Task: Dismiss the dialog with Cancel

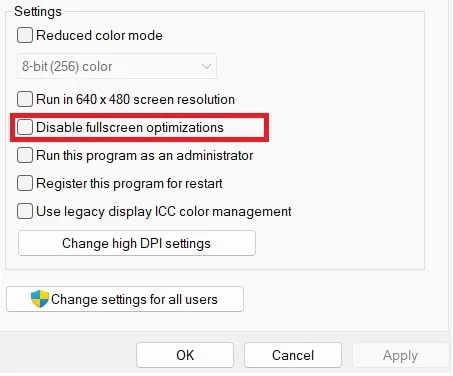Action: 293,355
